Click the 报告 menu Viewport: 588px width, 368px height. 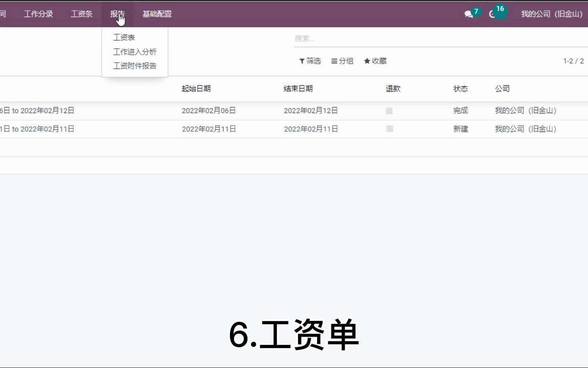pyautogui.click(x=117, y=14)
